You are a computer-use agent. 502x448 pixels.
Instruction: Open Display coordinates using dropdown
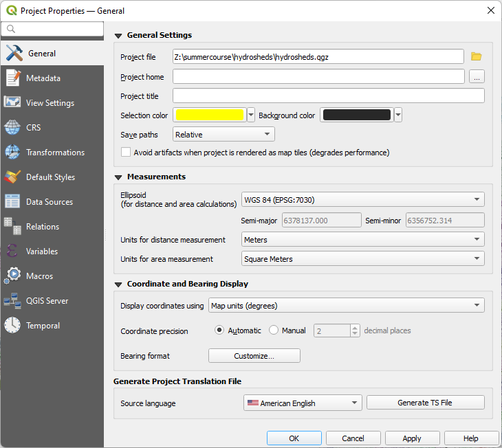pos(346,306)
